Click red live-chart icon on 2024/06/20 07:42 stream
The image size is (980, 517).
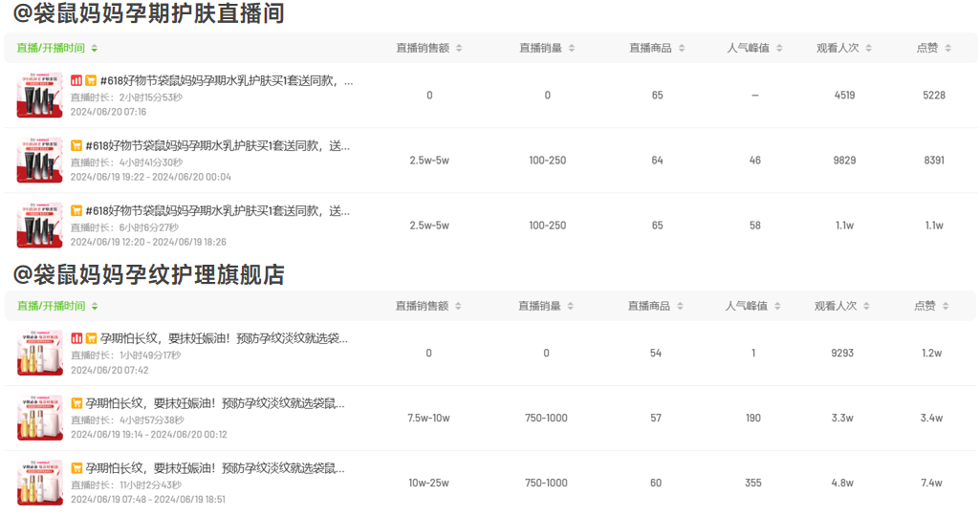tap(76, 338)
